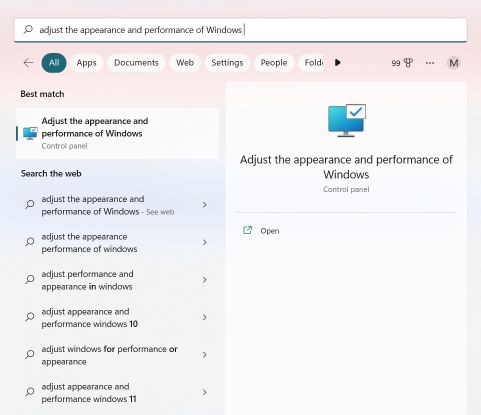The height and width of the screenshot is (415, 481).
Task: Click the preview pane title heading text
Action: 346,167
